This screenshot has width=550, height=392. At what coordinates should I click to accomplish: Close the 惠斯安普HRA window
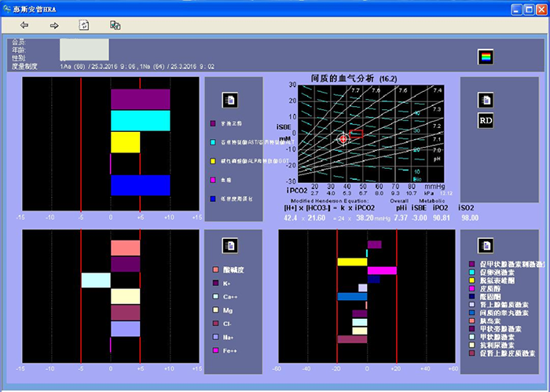(x=541, y=9)
